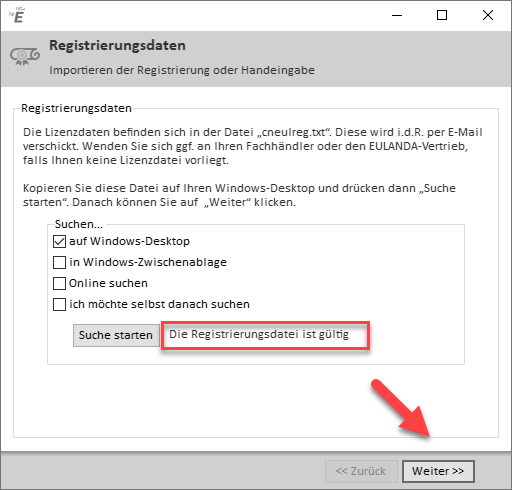The width and height of the screenshot is (512, 490).
Task: Click the "Die Registrierungsdatei ist gültig" status text
Action: 259,334
